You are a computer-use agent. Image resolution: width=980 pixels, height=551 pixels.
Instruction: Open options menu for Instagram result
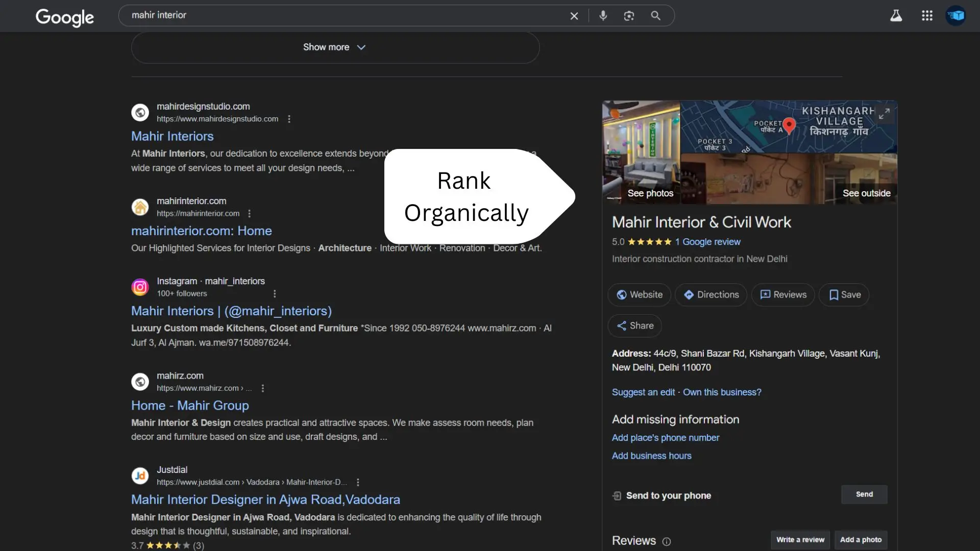pyautogui.click(x=275, y=293)
